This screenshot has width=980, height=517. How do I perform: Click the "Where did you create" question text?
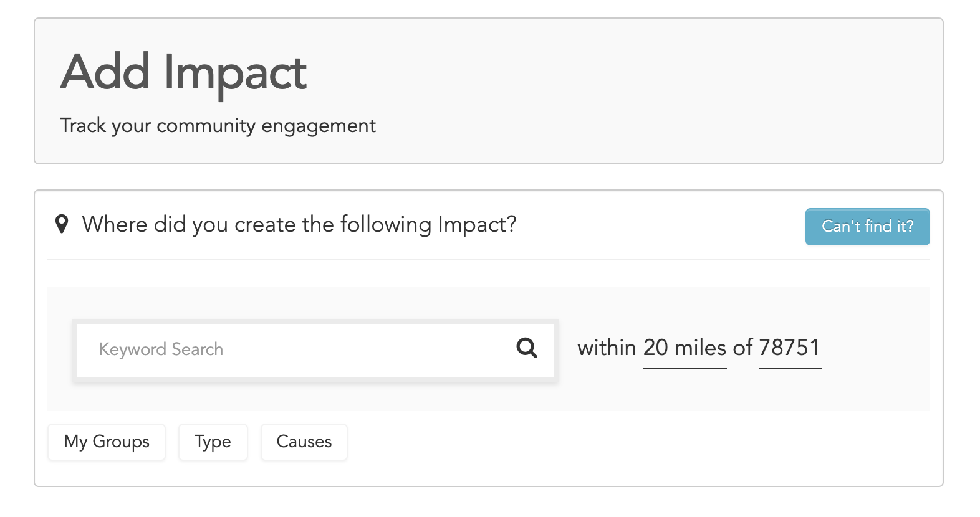pyautogui.click(x=299, y=224)
